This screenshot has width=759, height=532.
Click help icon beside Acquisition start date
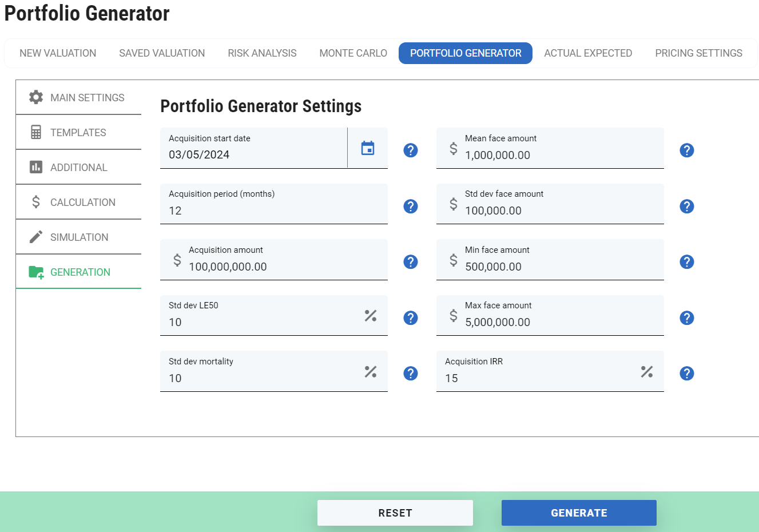pos(410,150)
